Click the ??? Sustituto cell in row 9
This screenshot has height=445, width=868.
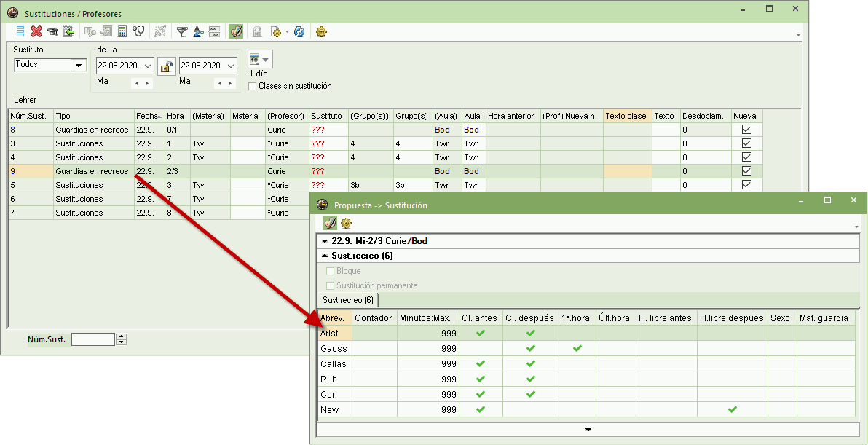point(329,172)
